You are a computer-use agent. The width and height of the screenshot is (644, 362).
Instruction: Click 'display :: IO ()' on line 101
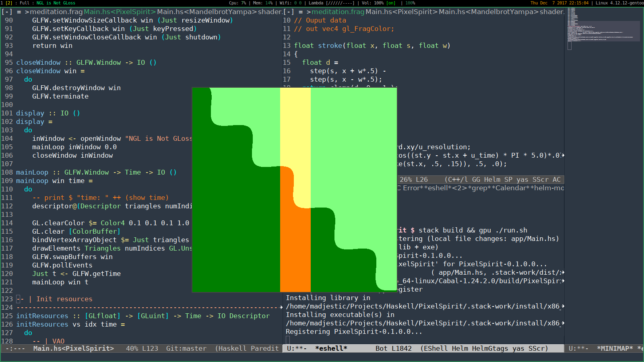[x=48, y=113]
